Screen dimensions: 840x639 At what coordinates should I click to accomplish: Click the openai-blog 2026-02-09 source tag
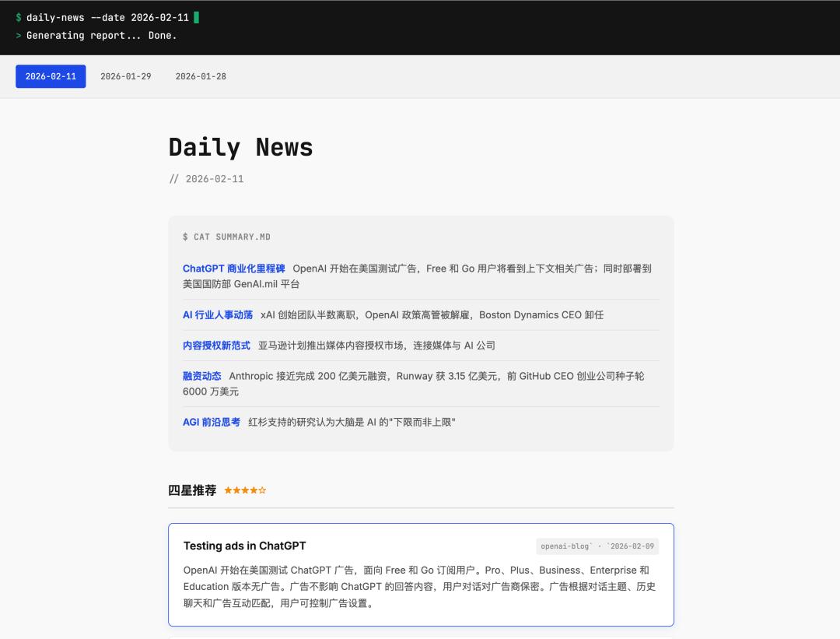[x=597, y=546]
